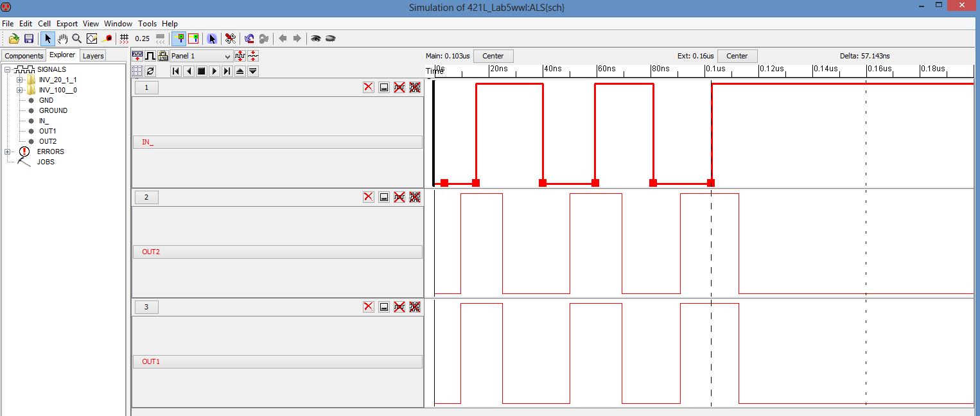Hide panel 3 with minimize icon
Viewport: 980px width, 416px height.
[x=384, y=307]
